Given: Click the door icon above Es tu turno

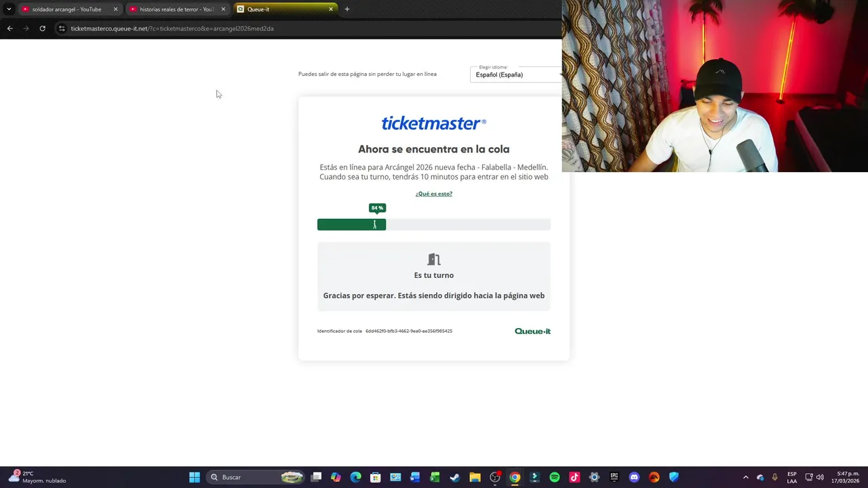Looking at the screenshot, I should (x=434, y=259).
